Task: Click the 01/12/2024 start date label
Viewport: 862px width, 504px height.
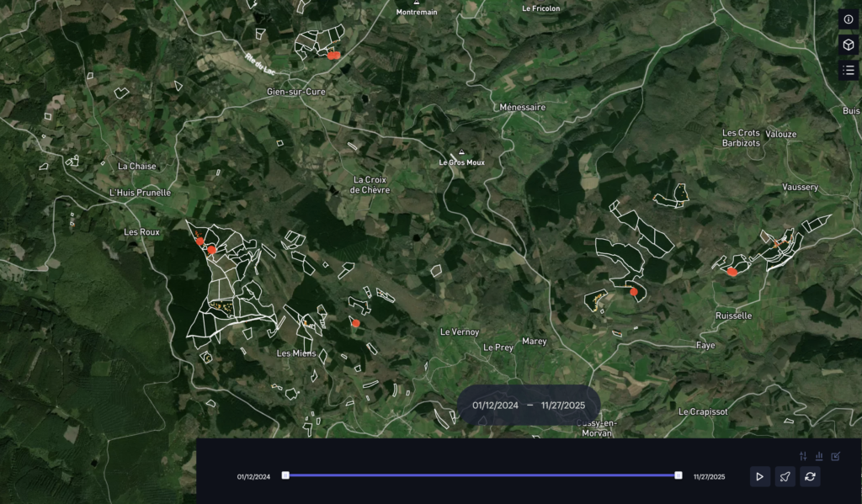Action: (253, 477)
